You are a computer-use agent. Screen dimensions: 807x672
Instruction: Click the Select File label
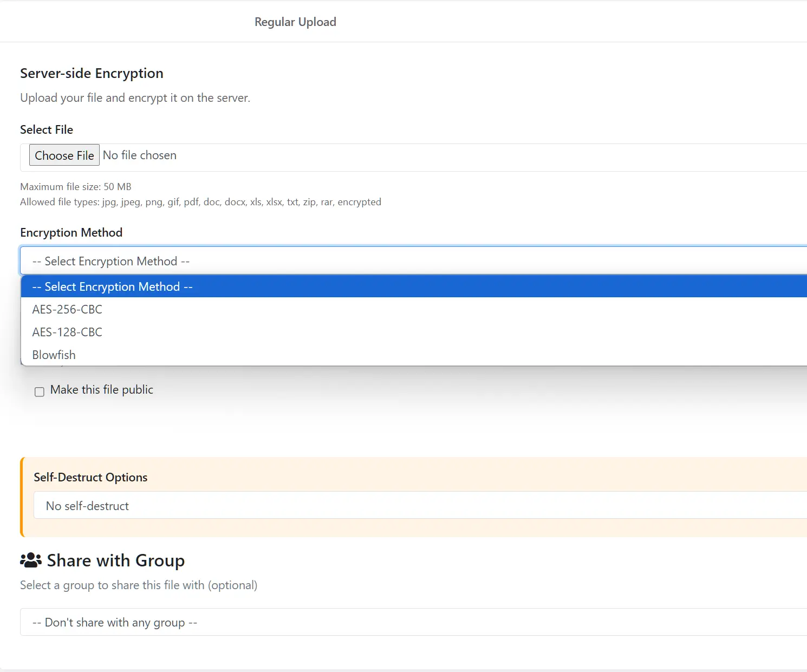47,129
